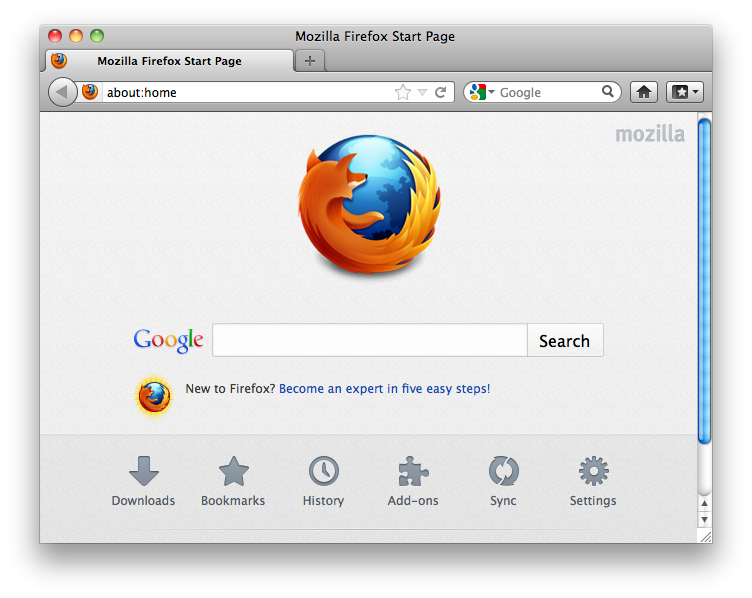Focus the main Google search box on page
This screenshot has width=752, height=598.
point(370,340)
